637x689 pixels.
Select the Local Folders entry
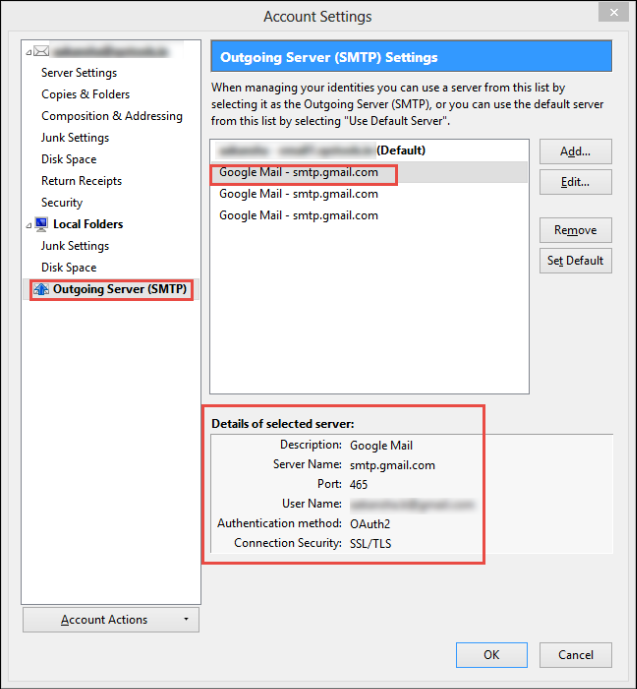click(88, 224)
